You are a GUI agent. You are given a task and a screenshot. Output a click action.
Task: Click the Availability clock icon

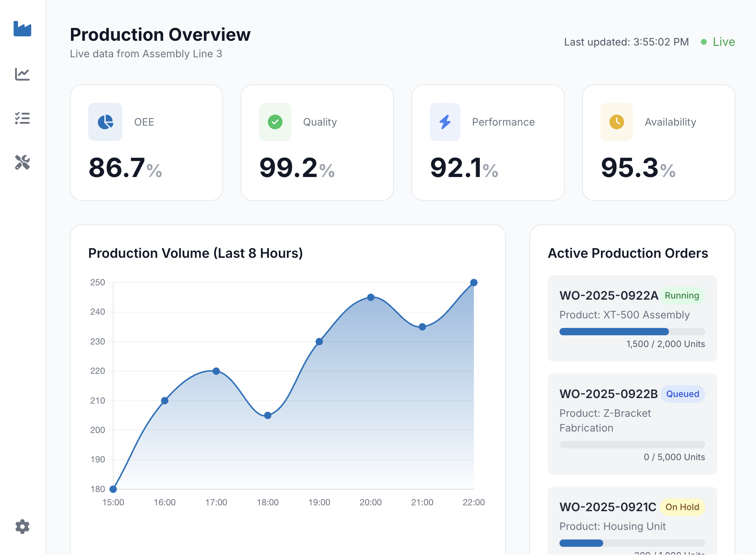(x=617, y=122)
